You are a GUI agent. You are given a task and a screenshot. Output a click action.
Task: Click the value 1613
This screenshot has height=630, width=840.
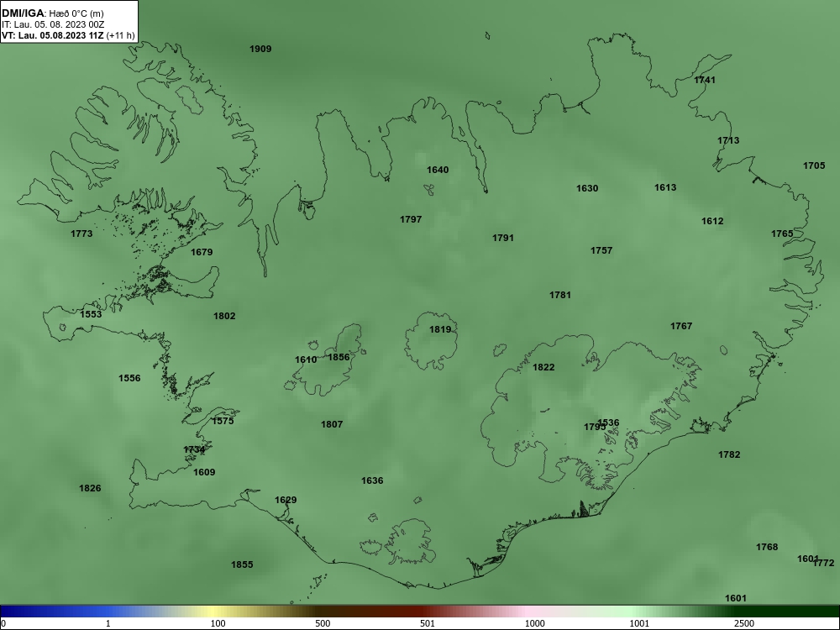click(665, 187)
